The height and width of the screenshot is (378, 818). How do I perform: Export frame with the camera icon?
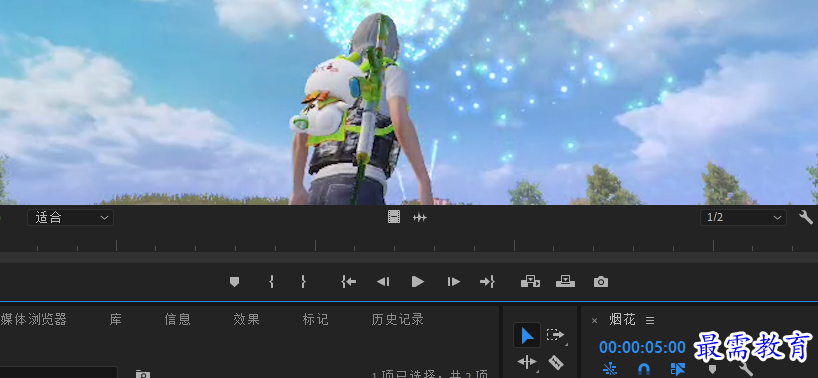point(601,282)
